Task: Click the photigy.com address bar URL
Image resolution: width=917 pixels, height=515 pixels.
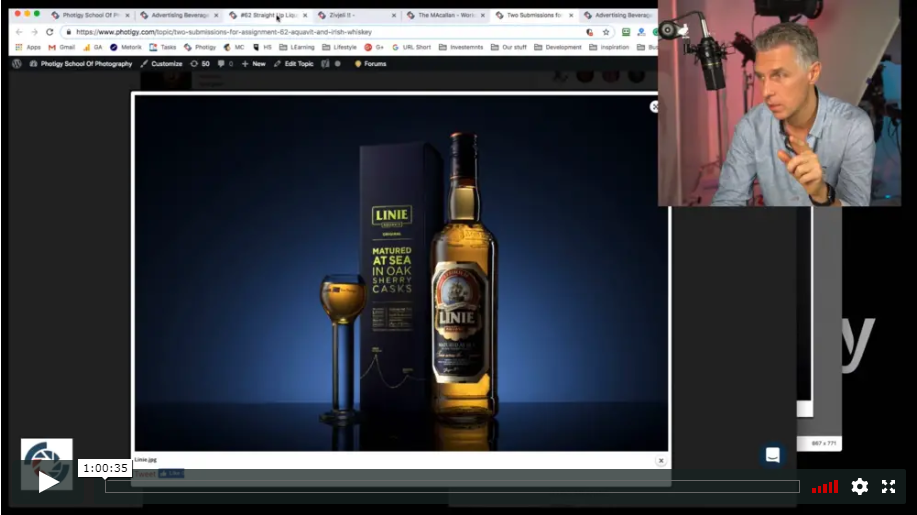Action: pyautogui.click(x=224, y=32)
